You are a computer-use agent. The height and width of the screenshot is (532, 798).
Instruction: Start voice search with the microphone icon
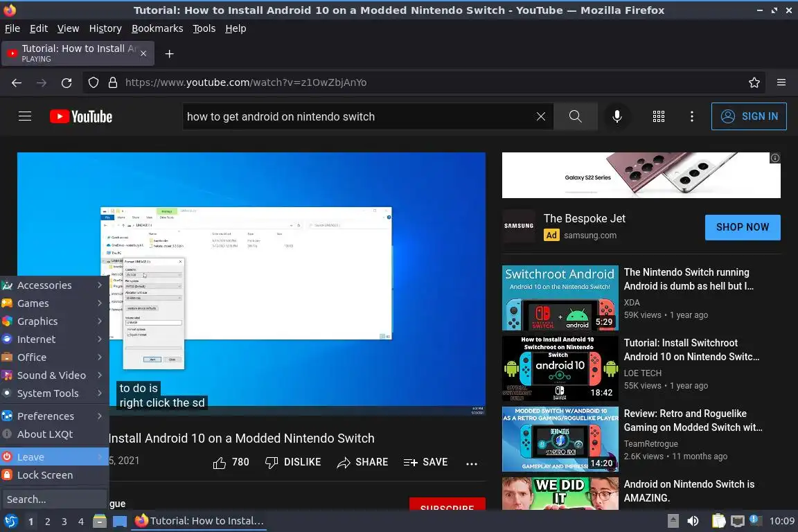pos(617,116)
